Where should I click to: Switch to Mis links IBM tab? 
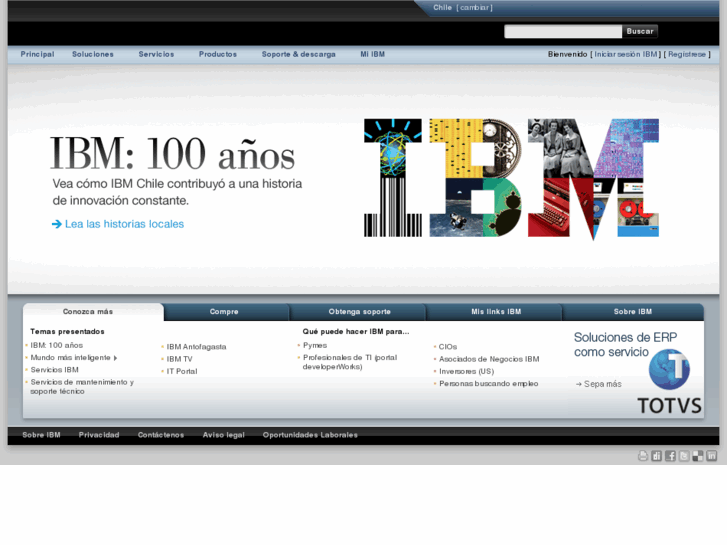496,312
